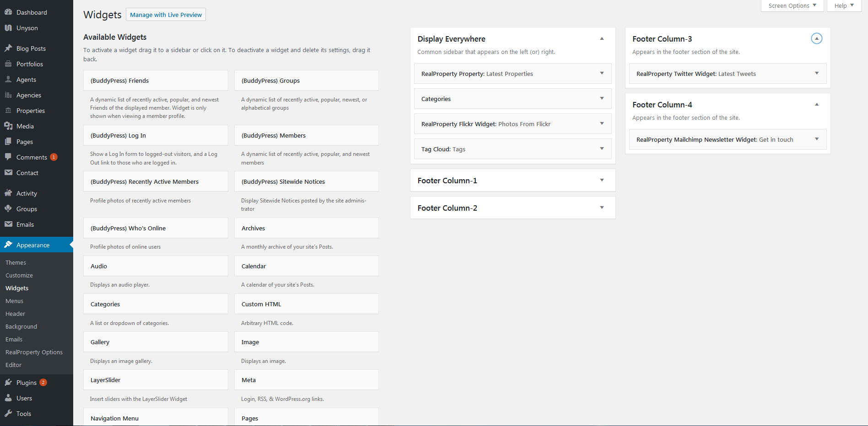The height and width of the screenshot is (426, 868).
Task: Select the Custom HTML available widget
Action: tap(306, 304)
